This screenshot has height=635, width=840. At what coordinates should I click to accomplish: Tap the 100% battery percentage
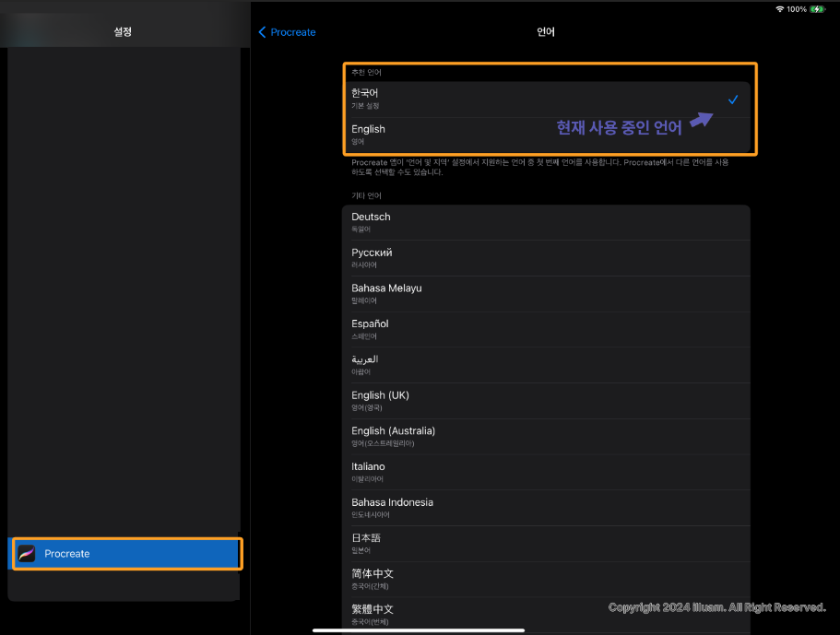(797, 9)
